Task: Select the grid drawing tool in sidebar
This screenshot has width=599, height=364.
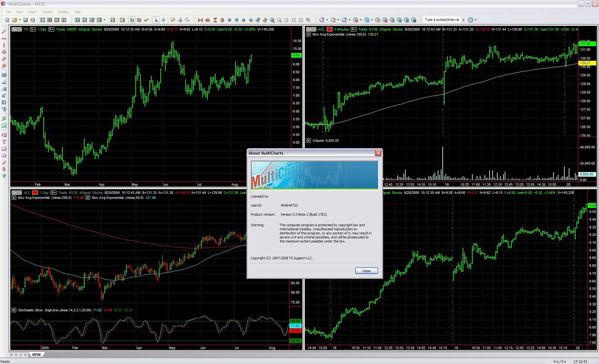Action: pyautogui.click(x=4, y=125)
